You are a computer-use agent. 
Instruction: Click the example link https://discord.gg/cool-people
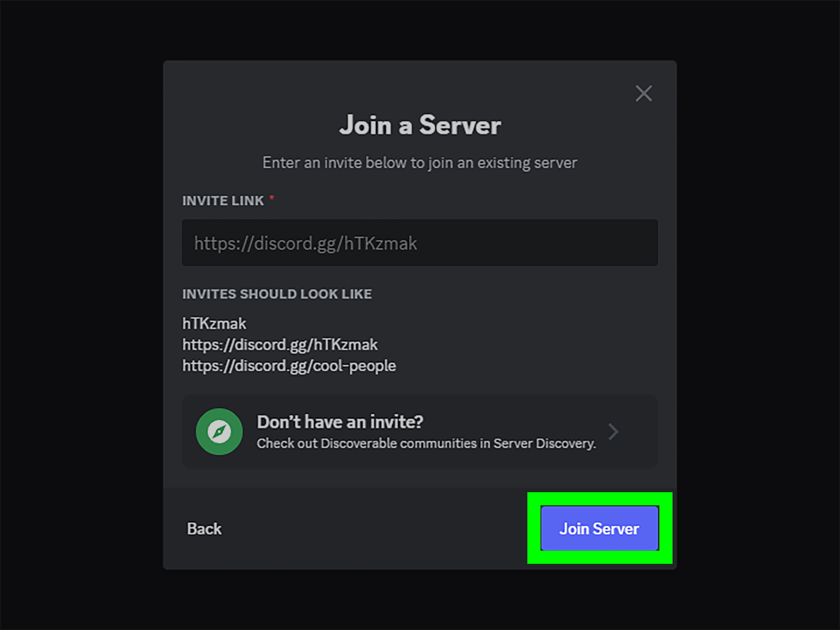point(289,366)
